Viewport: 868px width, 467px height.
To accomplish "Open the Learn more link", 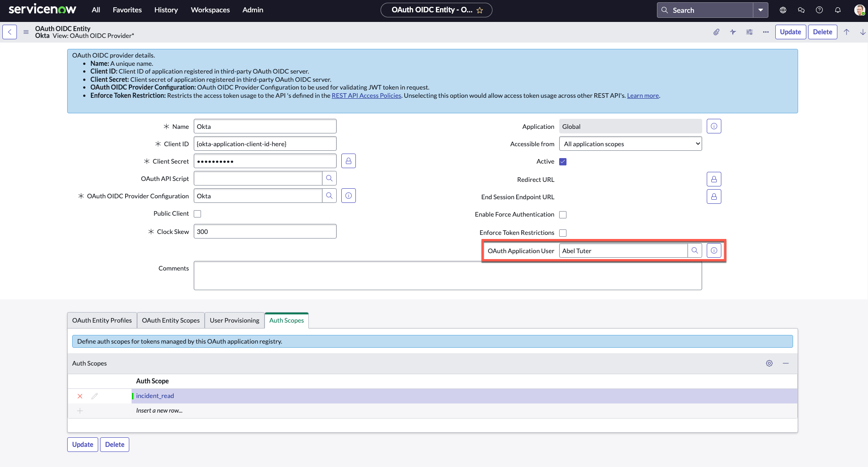I will pos(643,96).
